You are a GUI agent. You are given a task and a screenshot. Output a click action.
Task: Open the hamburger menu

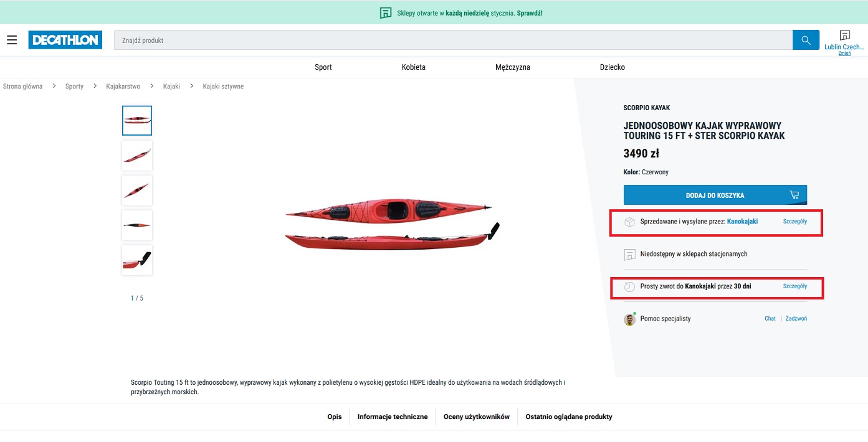click(12, 40)
